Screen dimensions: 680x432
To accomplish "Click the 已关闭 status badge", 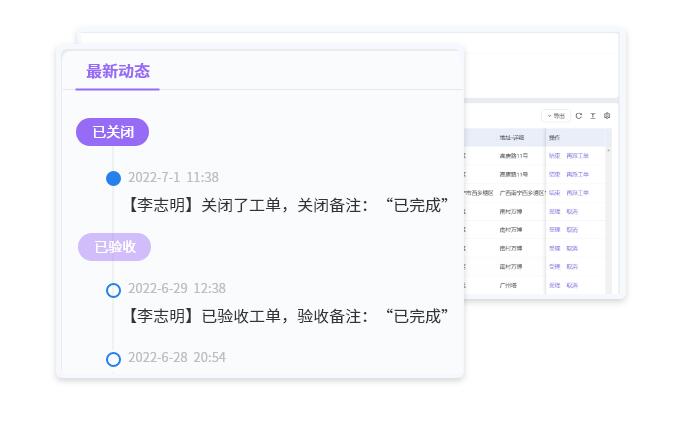I will click(112, 132).
